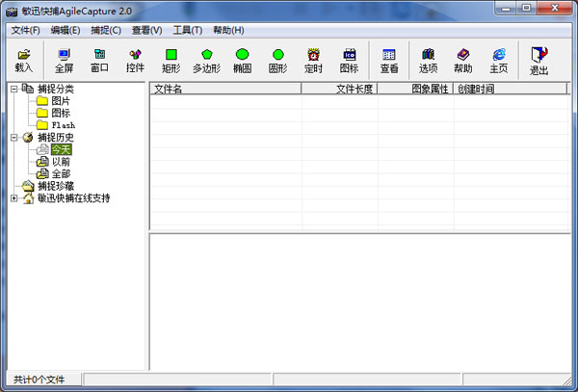Select the Flash folder in tree

(64, 125)
